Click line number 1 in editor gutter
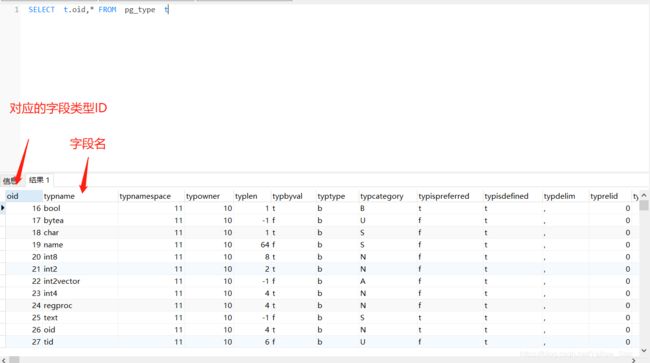 tap(17, 10)
